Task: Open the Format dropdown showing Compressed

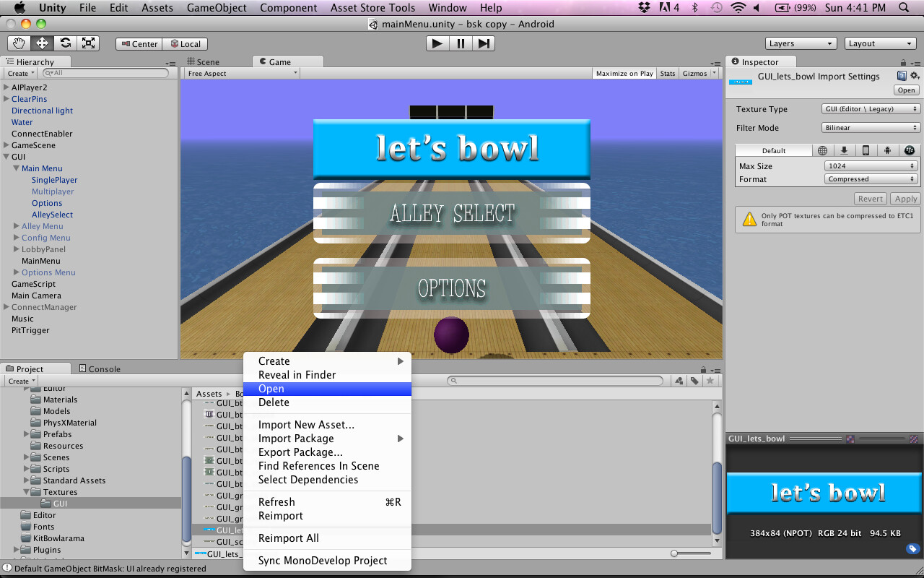Action: 871,178
